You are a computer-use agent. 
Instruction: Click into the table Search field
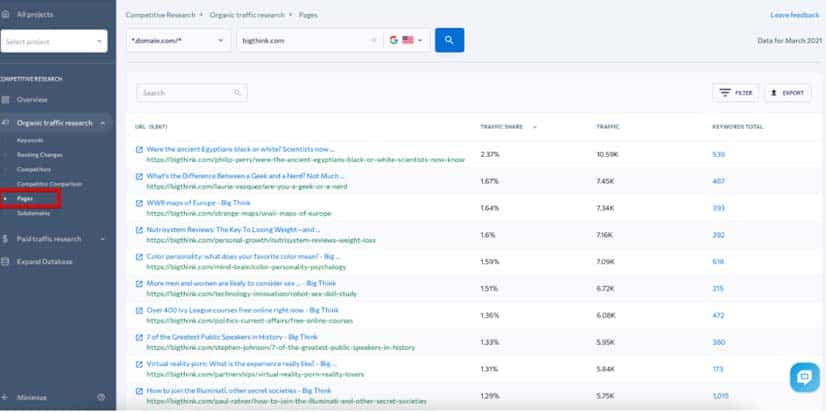click(192, 93)
